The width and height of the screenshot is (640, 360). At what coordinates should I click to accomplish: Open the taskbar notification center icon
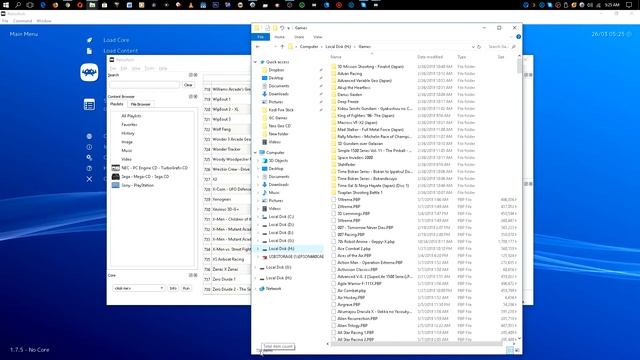[629, 5]
